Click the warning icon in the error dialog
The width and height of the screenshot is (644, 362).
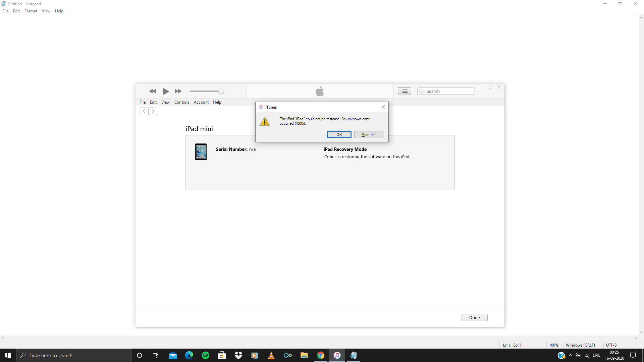[x=265, y=121]
